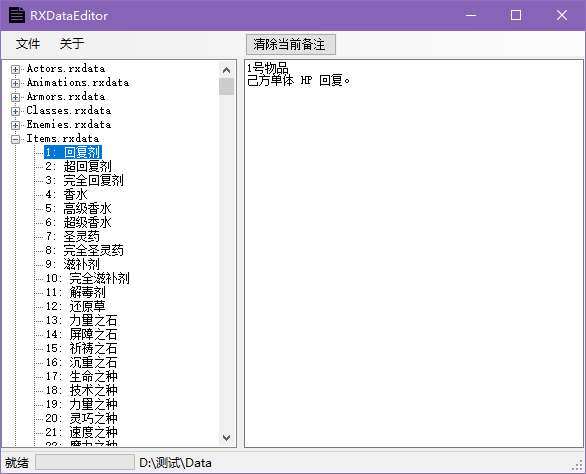Viewport: 586px width, 474px height.
Task: Expand the Animations.rxdata tree node
Action: point(15,83)
